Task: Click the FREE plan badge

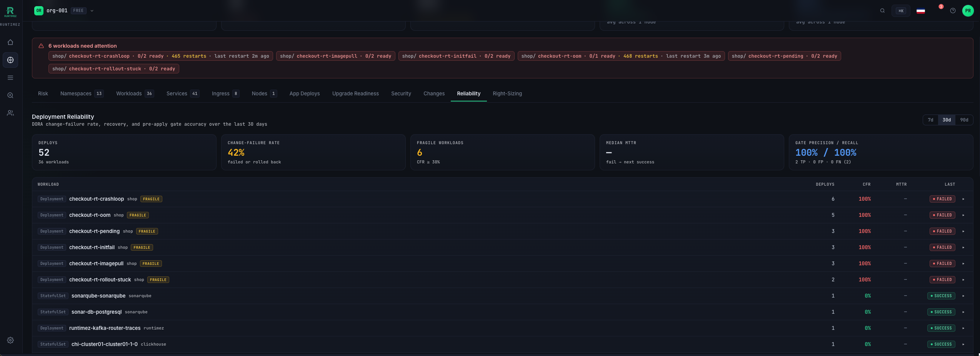Action: 78,11
